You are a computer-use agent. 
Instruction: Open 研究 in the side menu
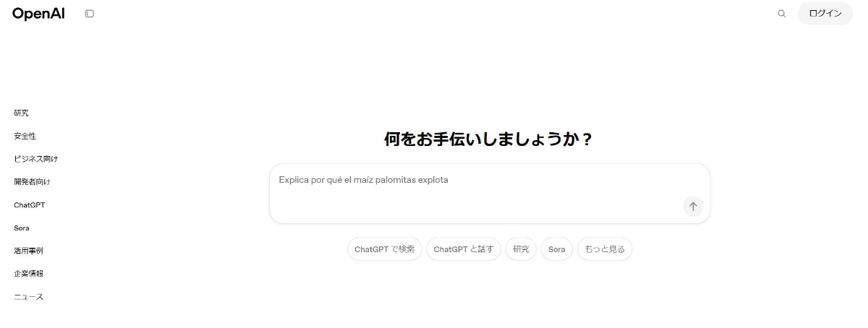point(21,113)
